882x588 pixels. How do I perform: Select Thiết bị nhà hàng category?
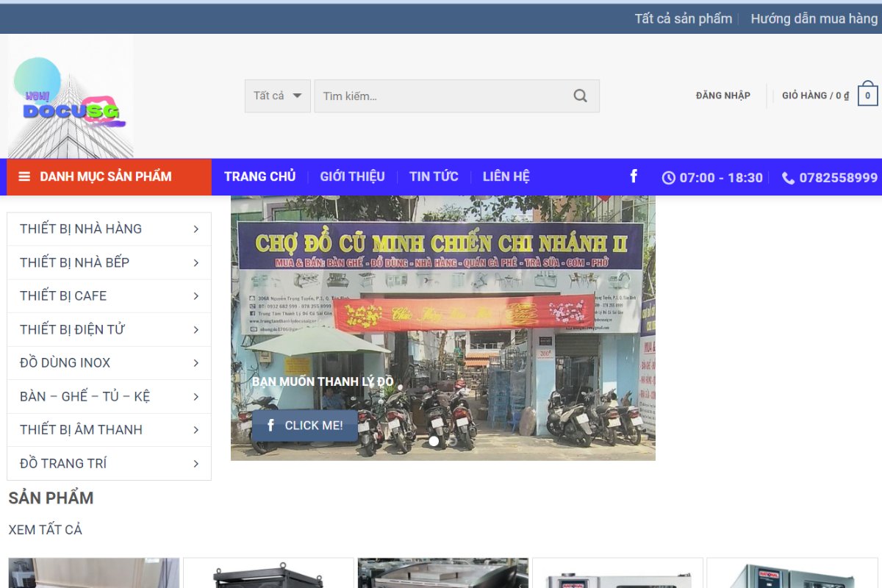(x=81, y=229)
